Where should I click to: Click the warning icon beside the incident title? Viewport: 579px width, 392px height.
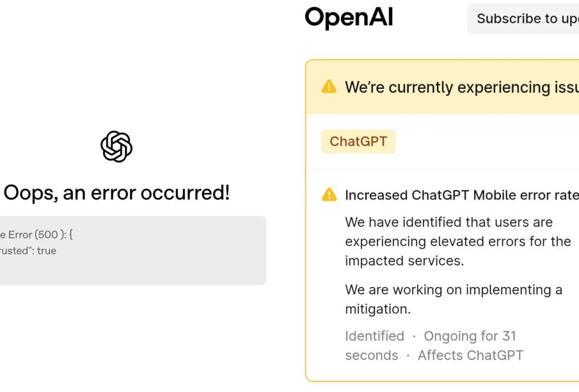pyautogui.click(x=329, y=195)
